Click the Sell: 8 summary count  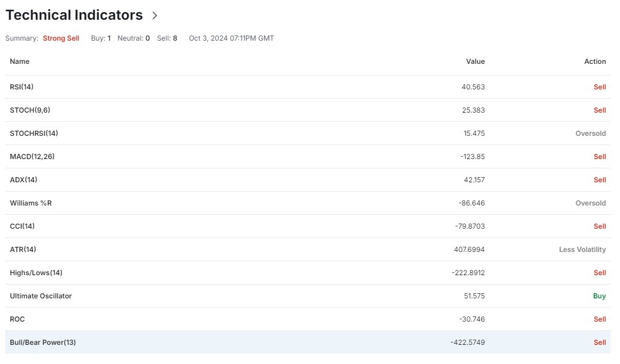167,38
